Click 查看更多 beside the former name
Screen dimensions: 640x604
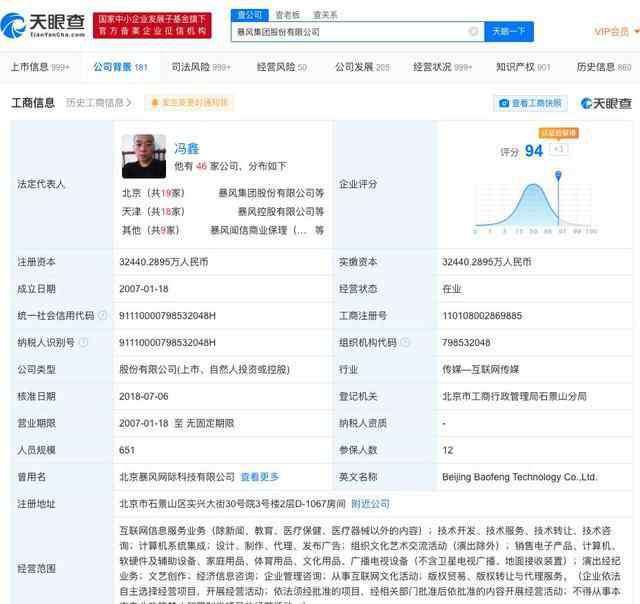pos(260,477)
